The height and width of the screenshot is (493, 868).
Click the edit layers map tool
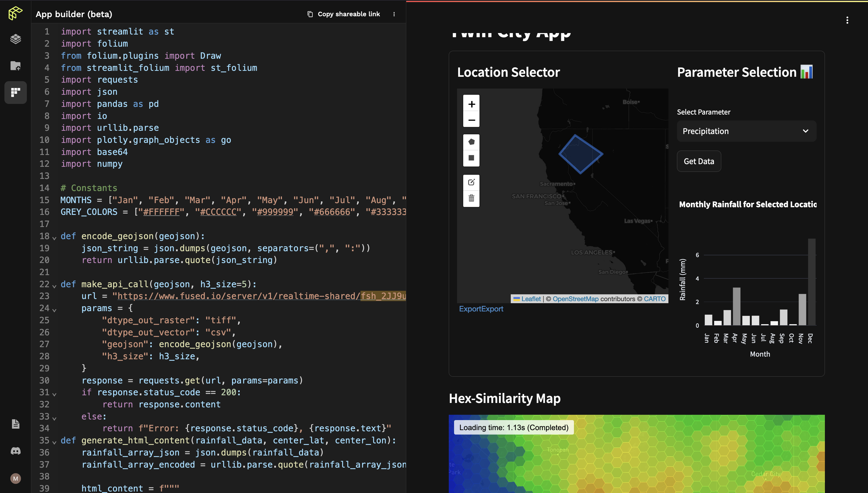471,182
